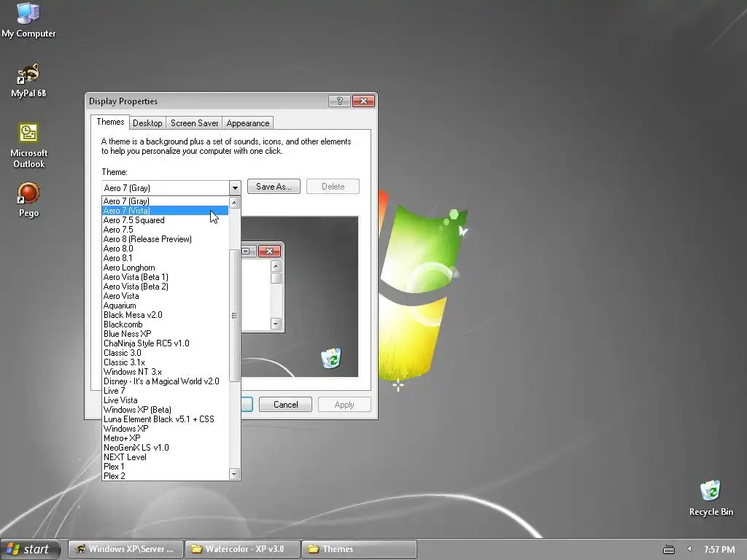
Task: Open the Start menu
Action: coord(31,549)
